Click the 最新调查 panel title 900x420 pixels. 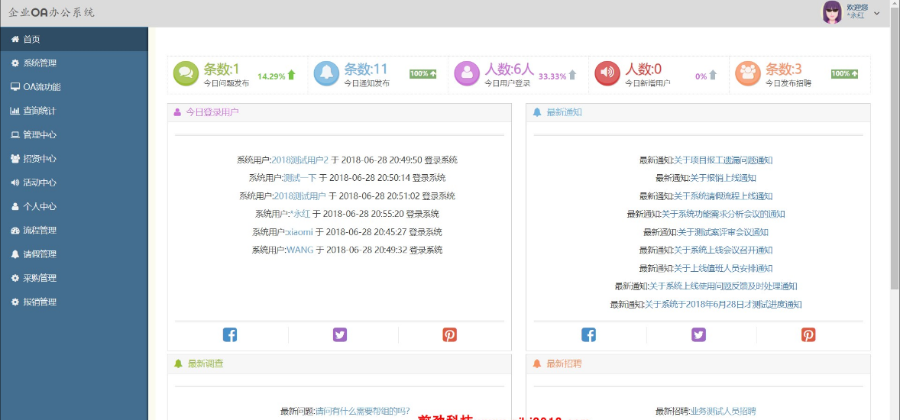point(205,364)
